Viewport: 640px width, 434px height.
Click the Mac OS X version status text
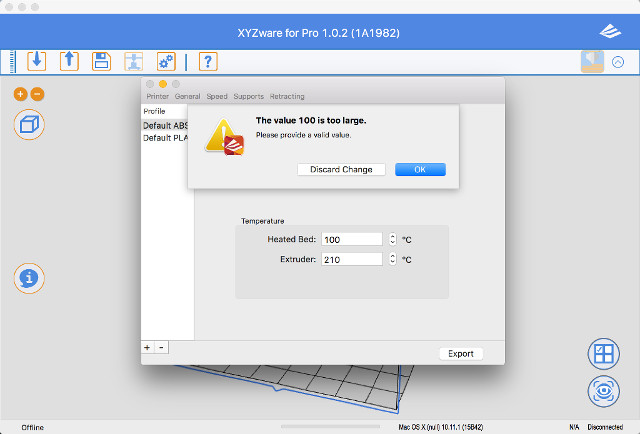(441, 427)
